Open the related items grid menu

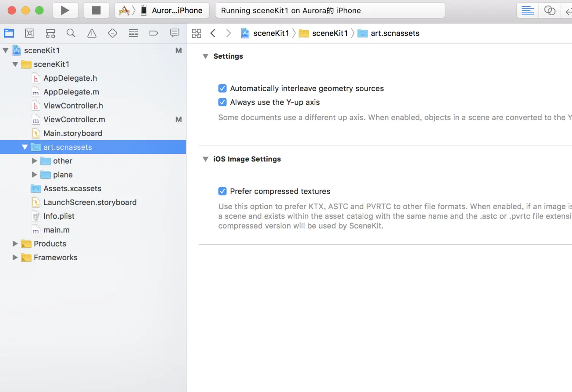(x=196, y=33)
